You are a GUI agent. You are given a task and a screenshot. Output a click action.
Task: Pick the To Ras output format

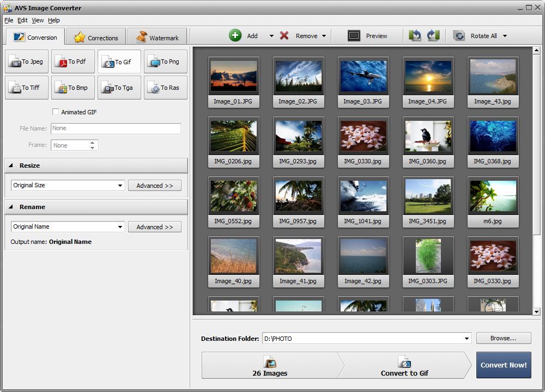coord(165,88)
